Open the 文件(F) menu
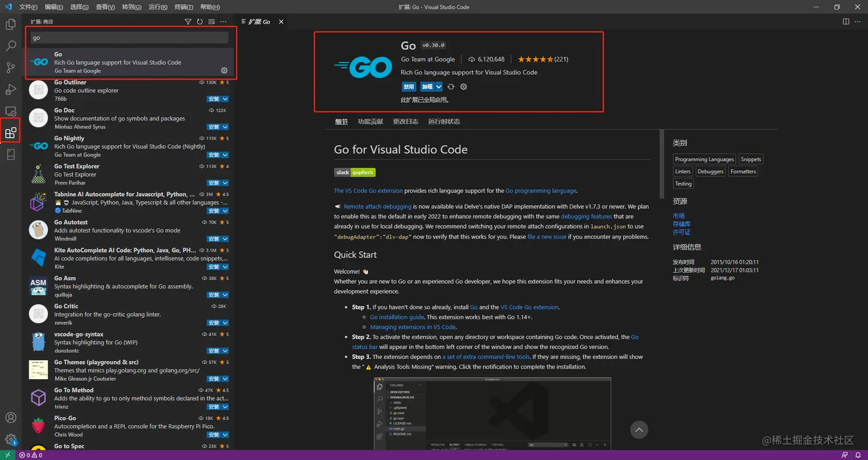The height and width of the screenshot is (460, 868). click(x=28, y=7)
